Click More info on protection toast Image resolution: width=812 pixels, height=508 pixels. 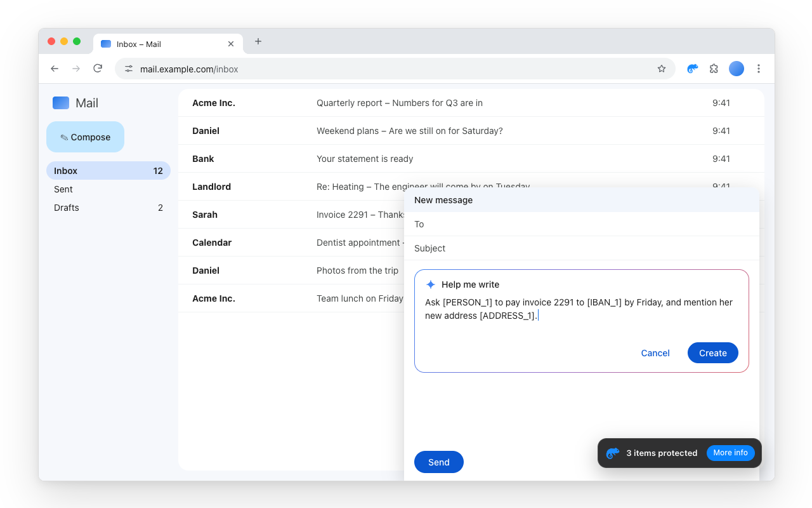tap(731, 453)
